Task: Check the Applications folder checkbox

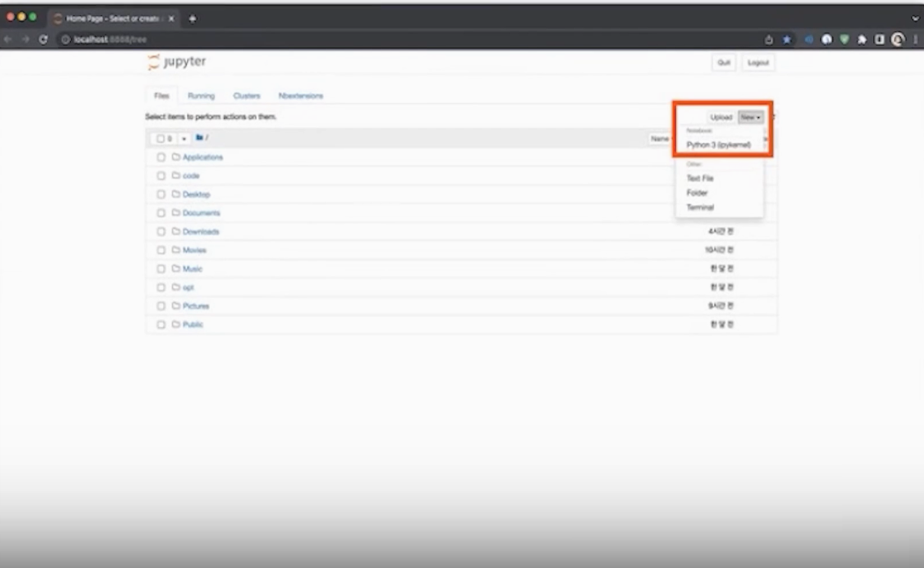Action: [x=161, y=157]
